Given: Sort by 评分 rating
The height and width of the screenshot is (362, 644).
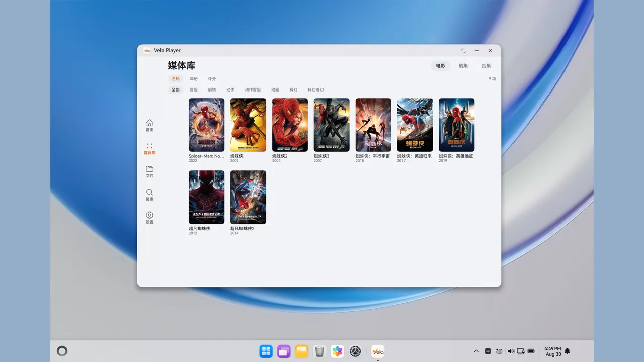Looking at the screenshot, I should (x=212, y=79).
